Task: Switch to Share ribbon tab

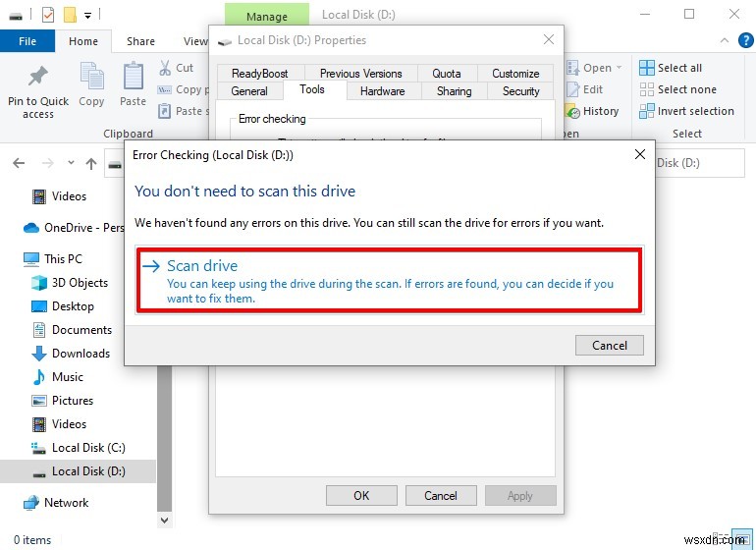Action: (140, 41)
